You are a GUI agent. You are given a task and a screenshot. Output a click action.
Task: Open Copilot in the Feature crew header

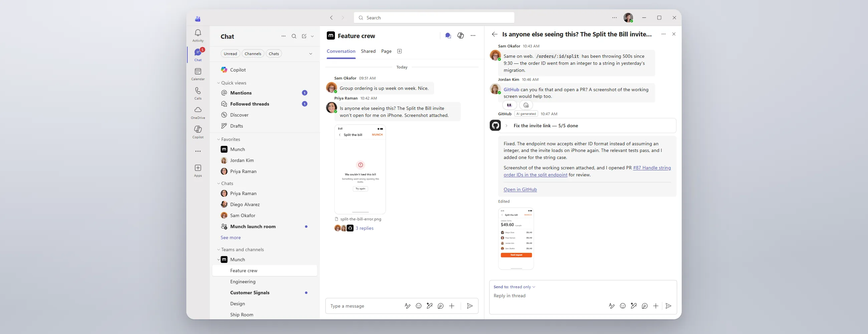coord(461,36)
